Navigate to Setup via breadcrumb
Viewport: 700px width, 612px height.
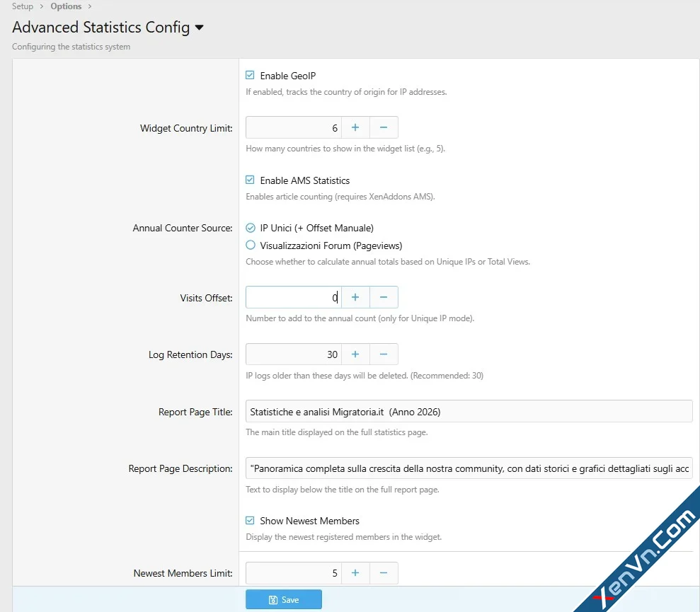point(22,6)
